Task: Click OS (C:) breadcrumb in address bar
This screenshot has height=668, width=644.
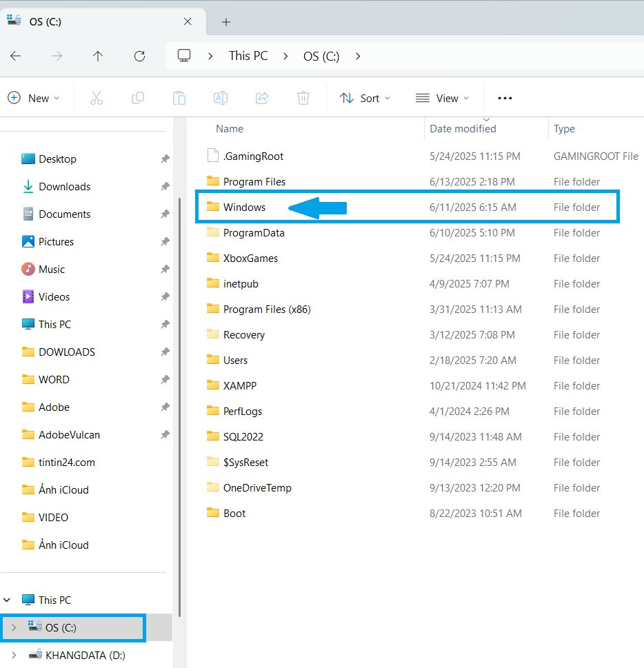Action: (x=321, y=57)
